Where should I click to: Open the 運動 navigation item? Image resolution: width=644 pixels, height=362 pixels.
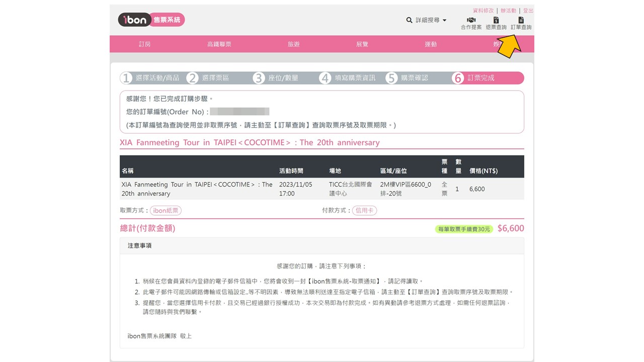click(x=431, y=44)
